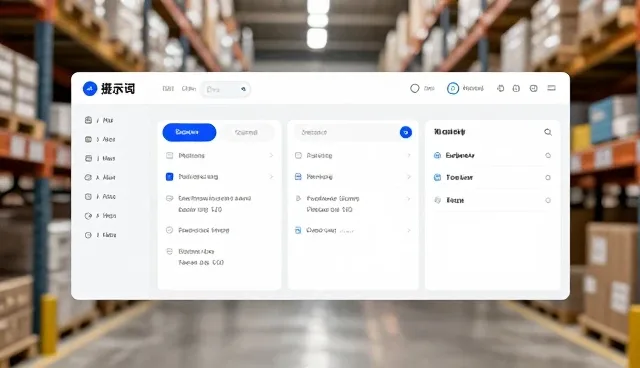Focus the input field atop the middle panel

(x=353, y=132)
